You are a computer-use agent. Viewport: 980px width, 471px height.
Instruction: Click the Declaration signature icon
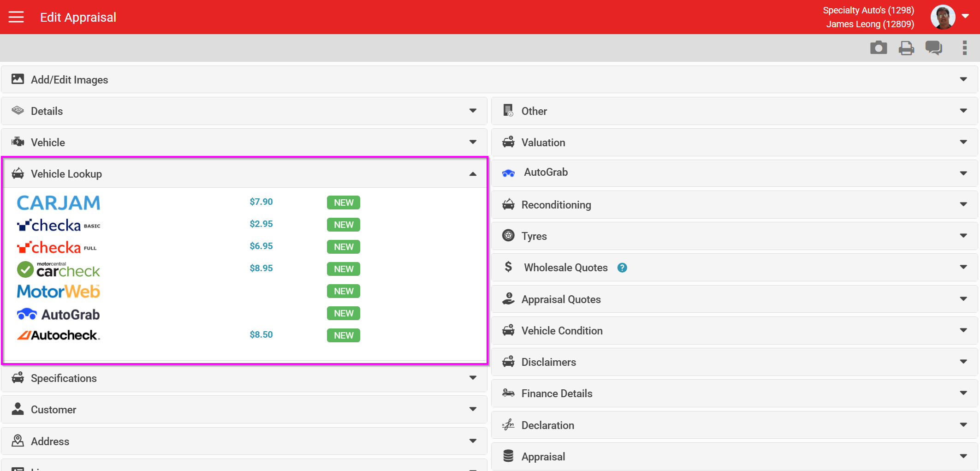[508, 424]
